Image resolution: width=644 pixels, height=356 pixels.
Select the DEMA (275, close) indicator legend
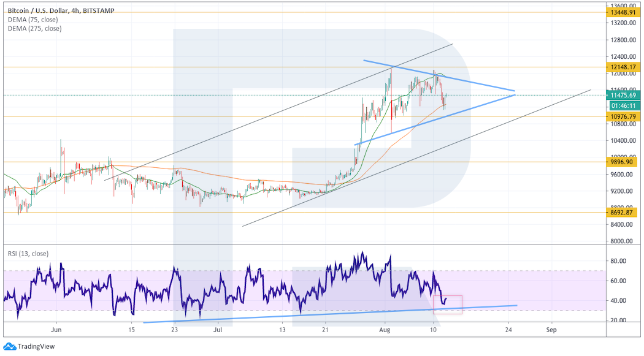[x=34, y=28]
